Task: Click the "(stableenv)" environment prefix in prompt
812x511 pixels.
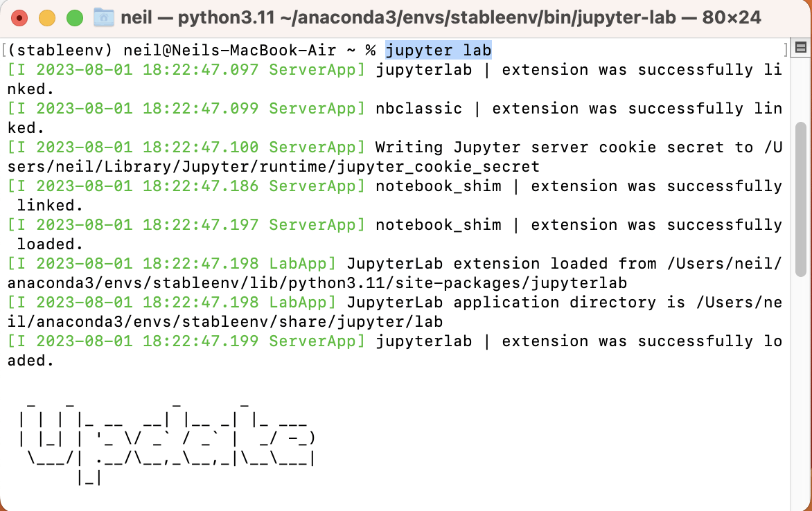Action: point(60,51)
